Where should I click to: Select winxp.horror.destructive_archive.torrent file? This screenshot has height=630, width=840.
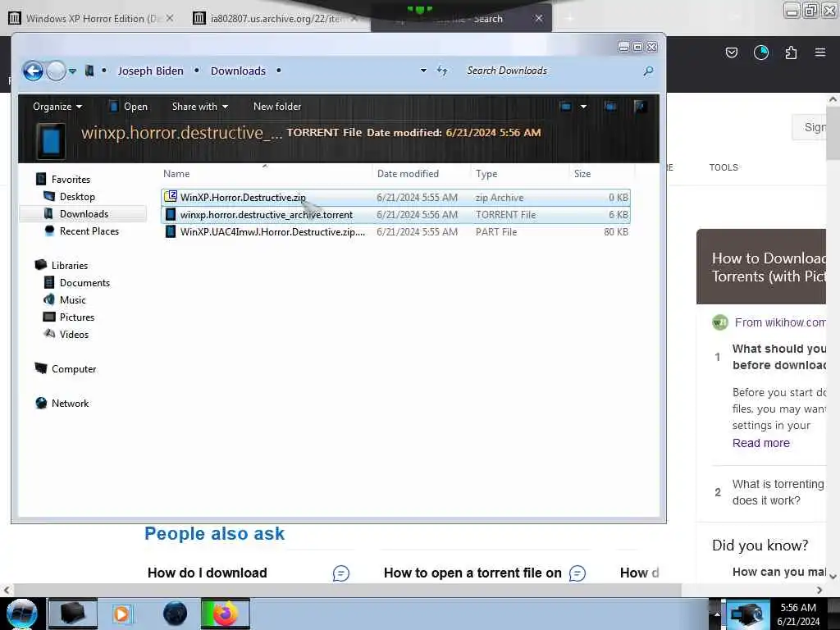[x=395, y=215]
